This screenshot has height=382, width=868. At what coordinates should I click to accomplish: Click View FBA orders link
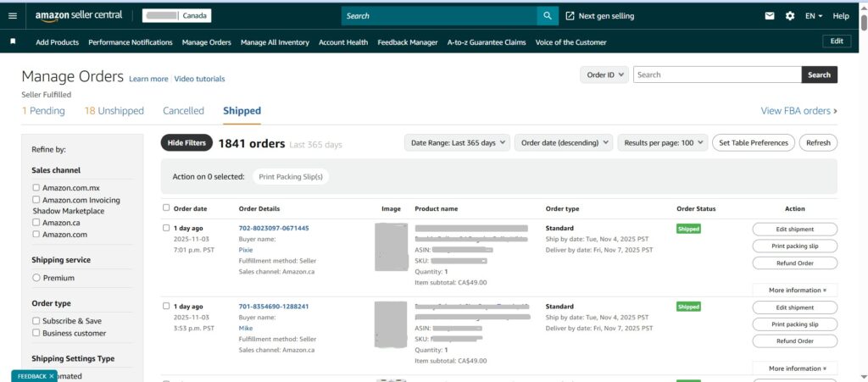798,111
